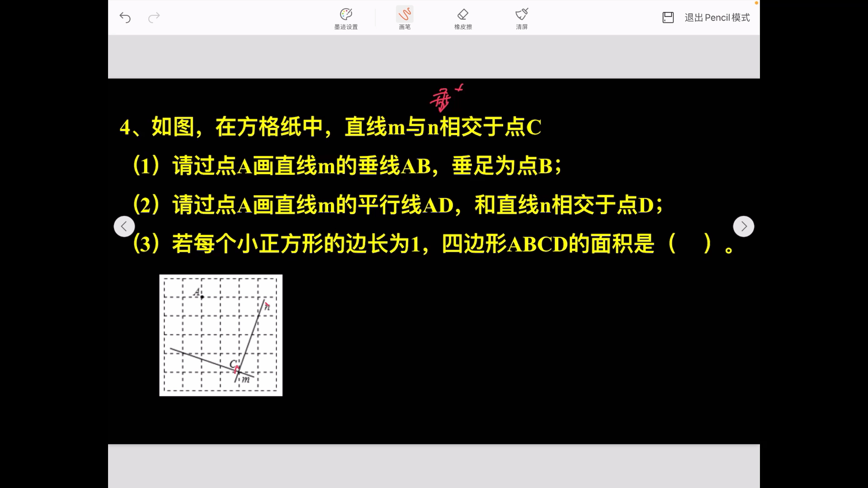Go to the next slide arrow
Image resolution: width=868 pixels, height=488 pixels.
coord(744,226)
